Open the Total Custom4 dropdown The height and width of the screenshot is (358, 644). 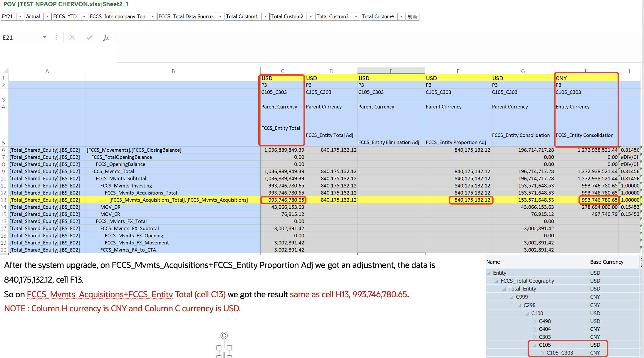click(x=401, y=16)
